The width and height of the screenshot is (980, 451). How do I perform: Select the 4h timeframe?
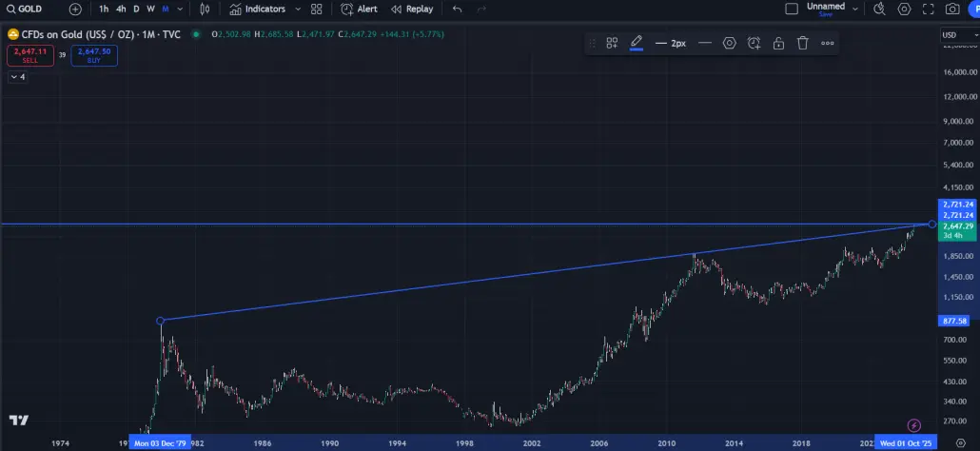[x=121, y=9]
